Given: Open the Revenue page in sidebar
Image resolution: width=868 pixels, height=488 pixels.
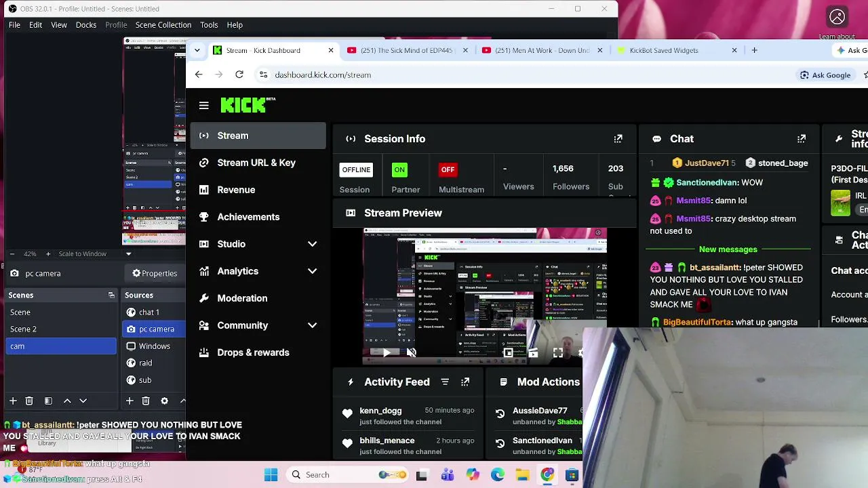Looking at the screenshot, I should point(258,190).
